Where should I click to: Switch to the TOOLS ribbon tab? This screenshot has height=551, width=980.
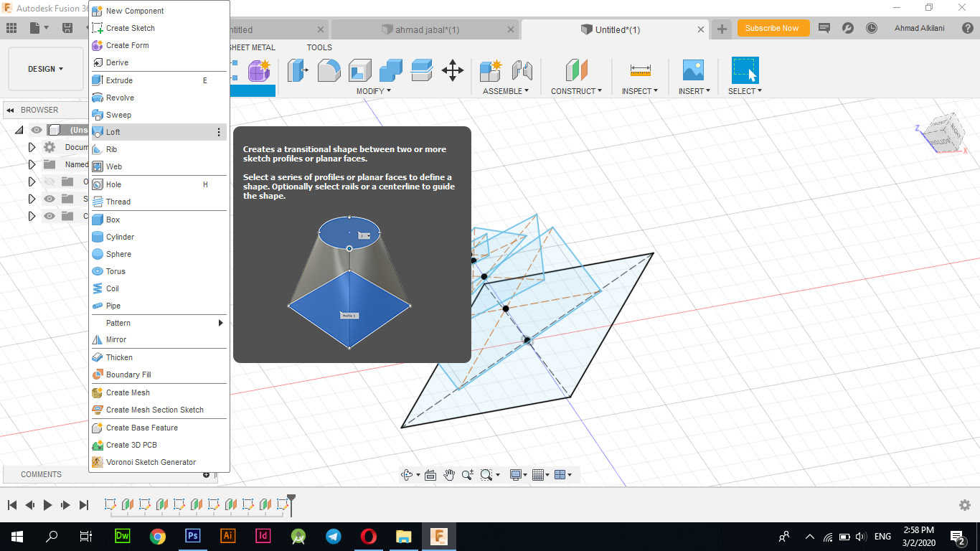coord(319,47)
